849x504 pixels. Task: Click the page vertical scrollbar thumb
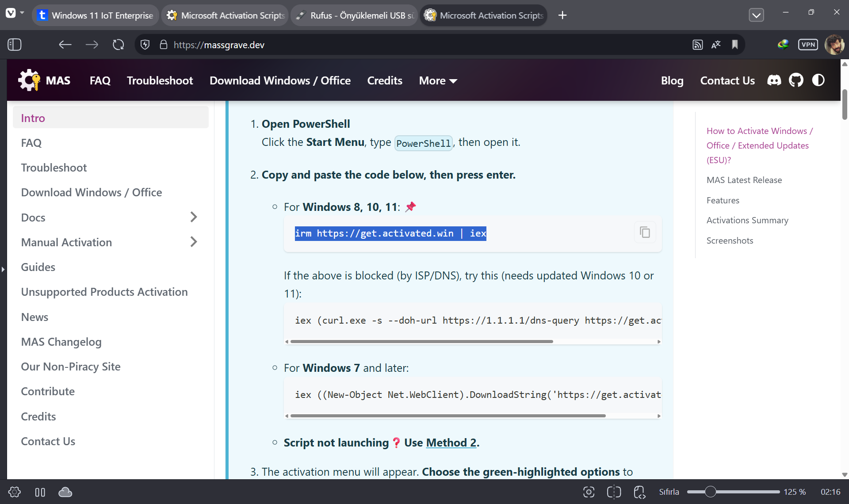[845, 104]
